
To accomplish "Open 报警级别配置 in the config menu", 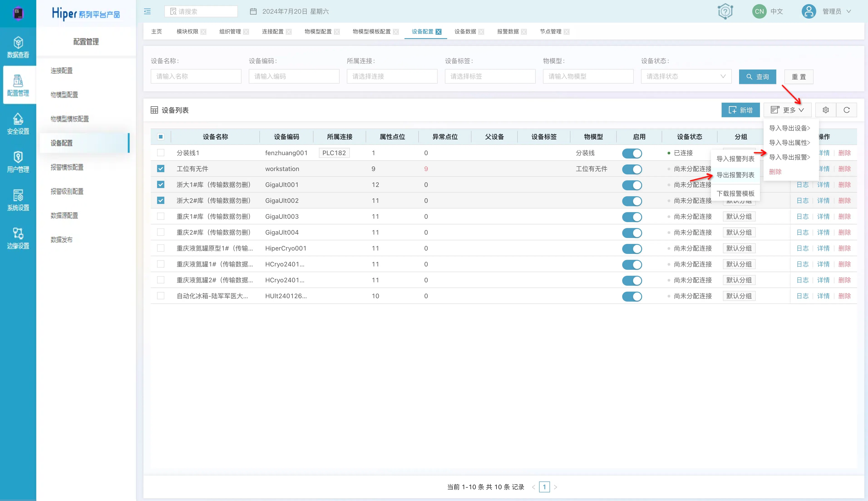I will [67, 191].
